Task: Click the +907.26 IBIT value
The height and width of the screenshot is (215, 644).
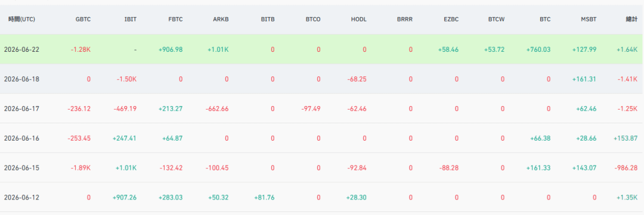Action: (x=125, y=198)
